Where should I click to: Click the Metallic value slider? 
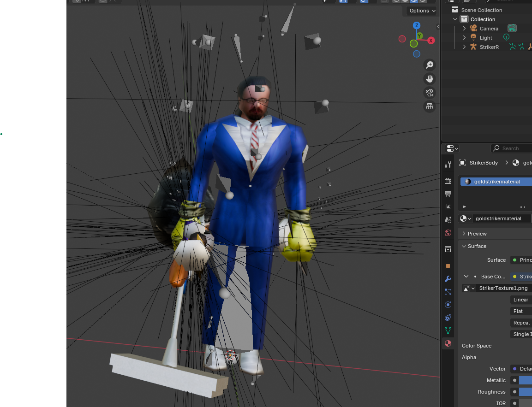point(525,380)
